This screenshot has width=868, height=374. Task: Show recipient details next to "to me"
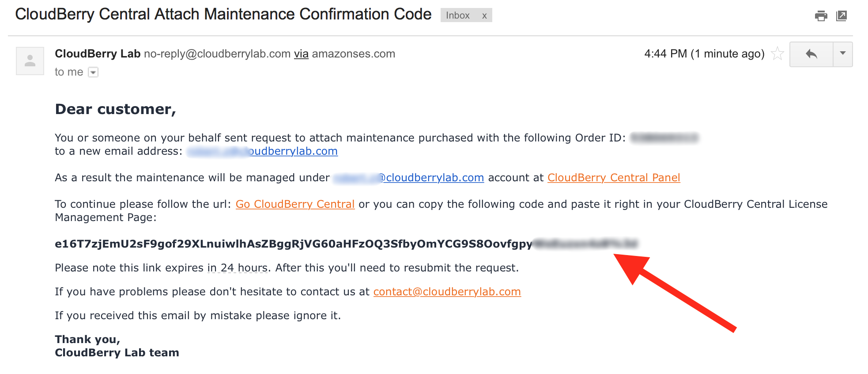[93, 72]
